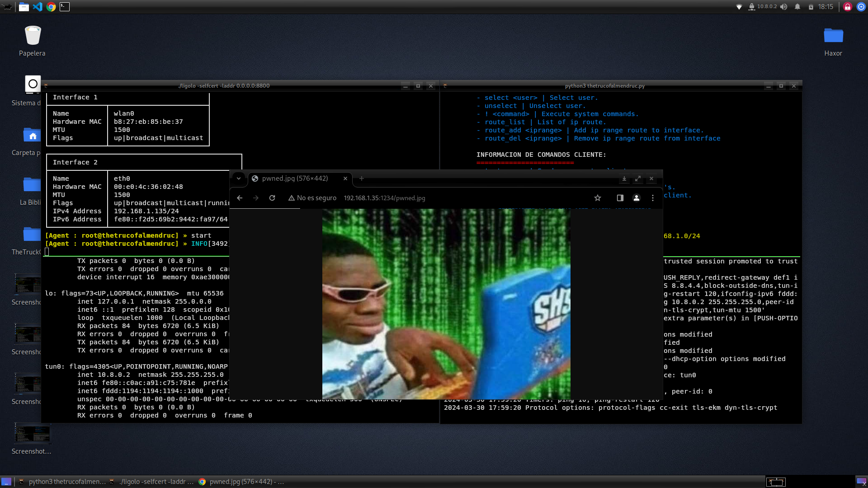Go forward in the Chrome window

coord(256,198)
